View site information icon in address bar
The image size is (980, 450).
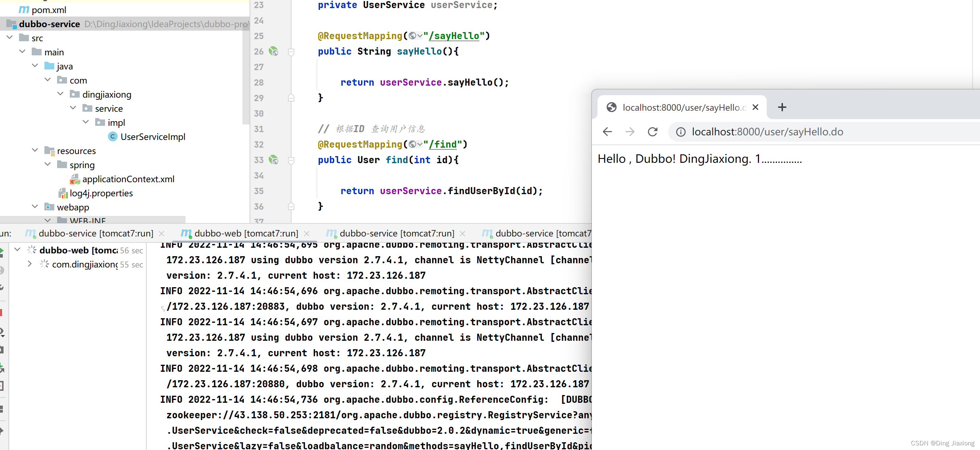pyautogui.click(x=681, y=132)
